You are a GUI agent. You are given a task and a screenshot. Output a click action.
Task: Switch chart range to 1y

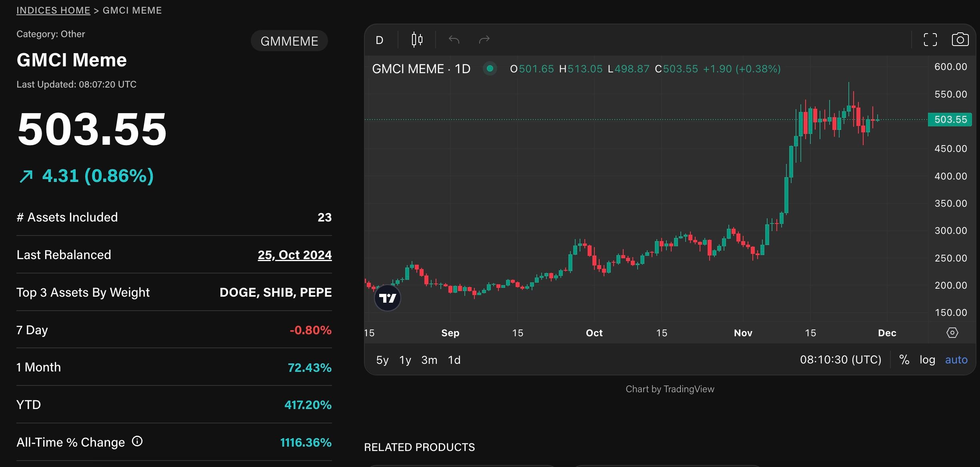click(405, 360)
